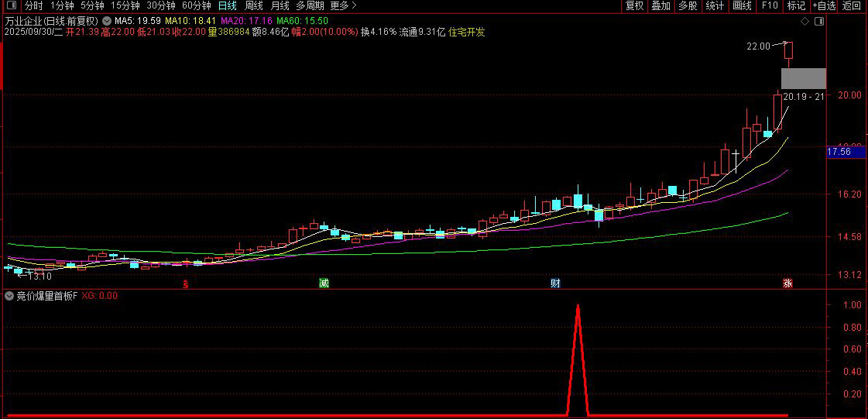Click the MA10: 18.41 label
This screenshot has width=868, height=419.
[x=191, y=21]
